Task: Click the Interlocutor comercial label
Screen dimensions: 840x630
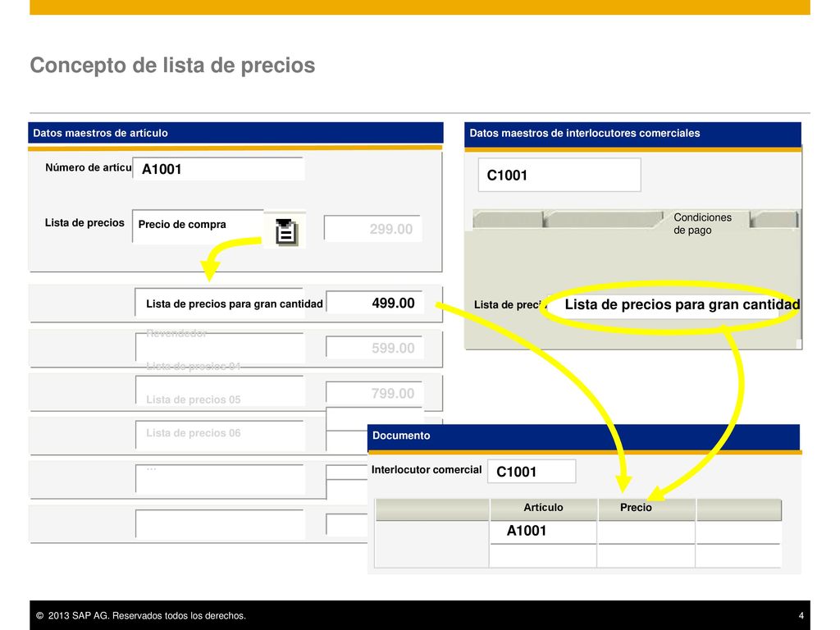Action: (427, 470)
